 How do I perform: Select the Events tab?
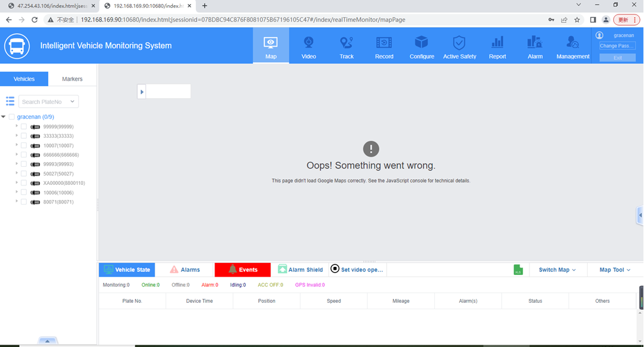[x=243, y=270]
